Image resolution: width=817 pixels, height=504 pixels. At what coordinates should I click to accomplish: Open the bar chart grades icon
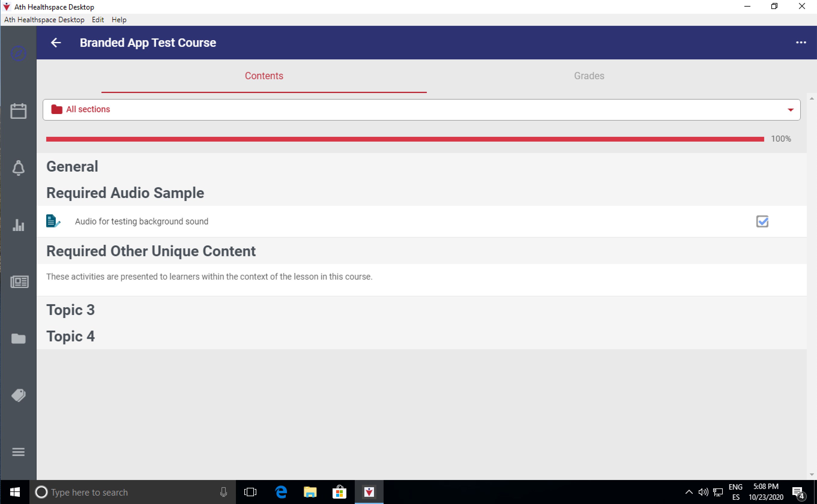[x=18, y=225]
